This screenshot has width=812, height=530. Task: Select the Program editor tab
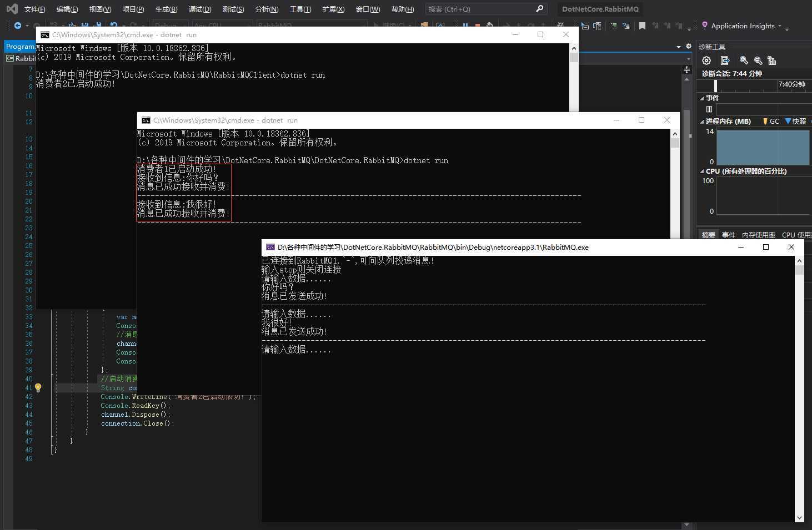[20, 47]
